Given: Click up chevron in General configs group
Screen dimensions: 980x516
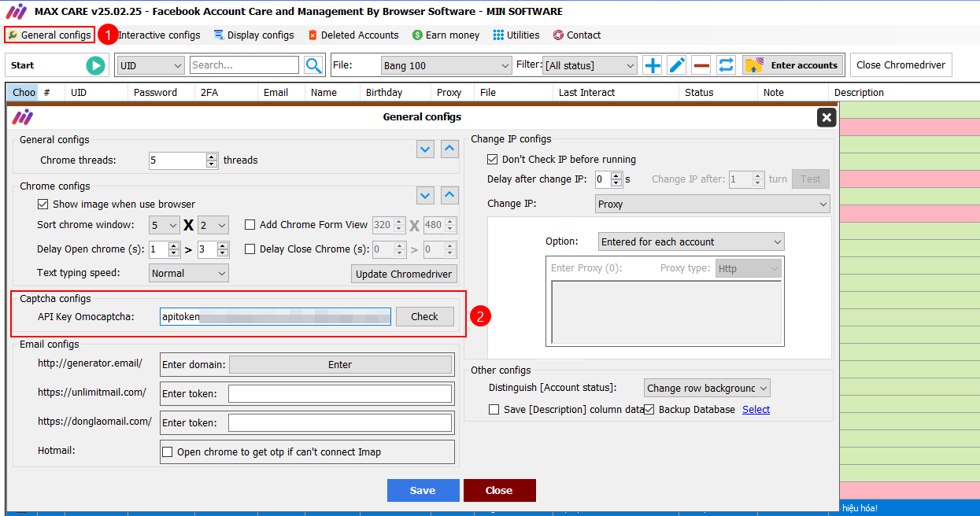Looking at the screenshot, I should 449,149.
